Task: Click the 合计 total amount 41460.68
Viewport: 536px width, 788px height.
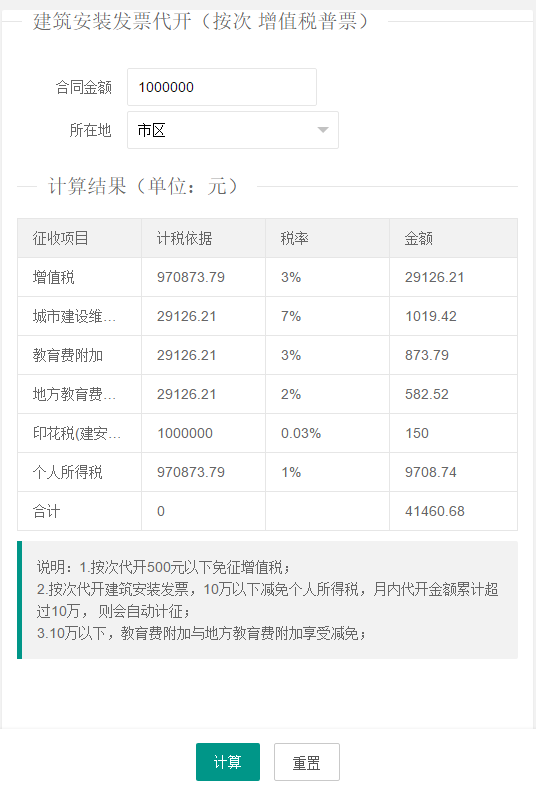Action: pos(435,511)
